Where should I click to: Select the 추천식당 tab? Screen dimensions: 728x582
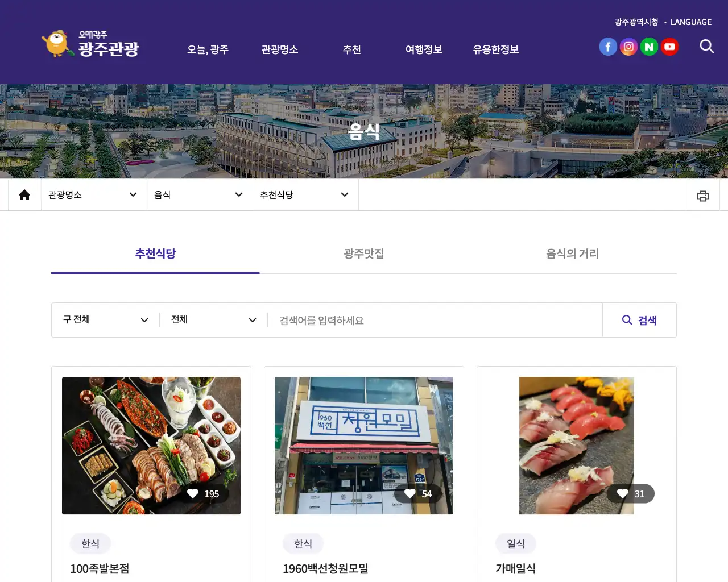(x=155, y=253)
